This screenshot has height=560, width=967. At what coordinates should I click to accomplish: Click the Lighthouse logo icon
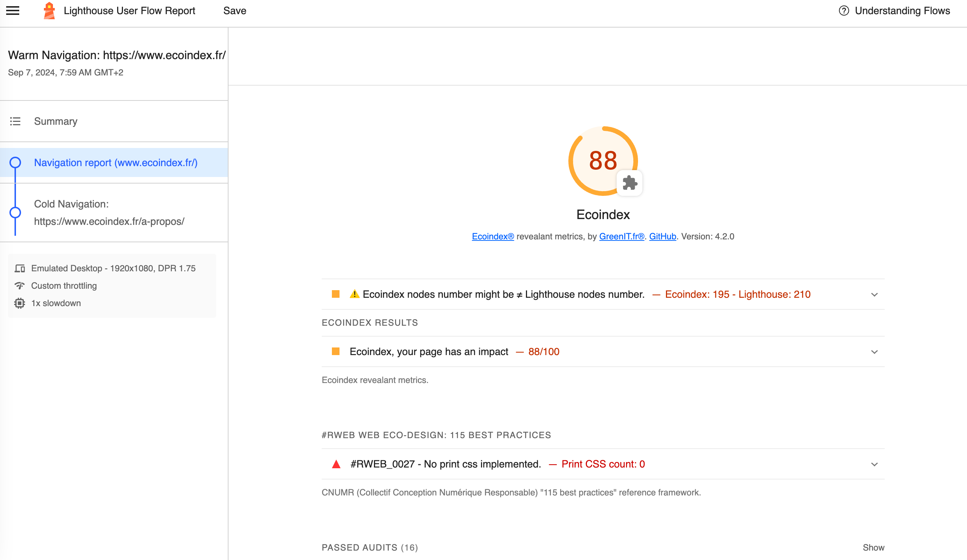click(x=49, y=11)
